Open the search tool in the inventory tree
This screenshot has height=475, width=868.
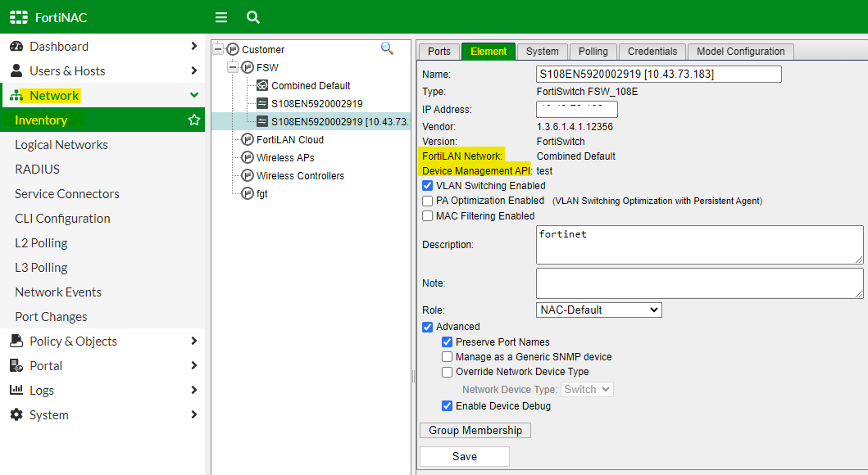(386, 48)
